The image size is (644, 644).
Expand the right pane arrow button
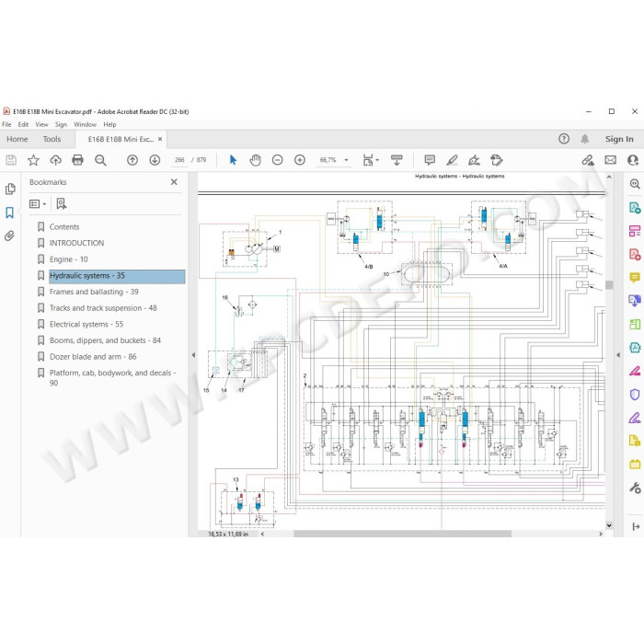point(636,526)
